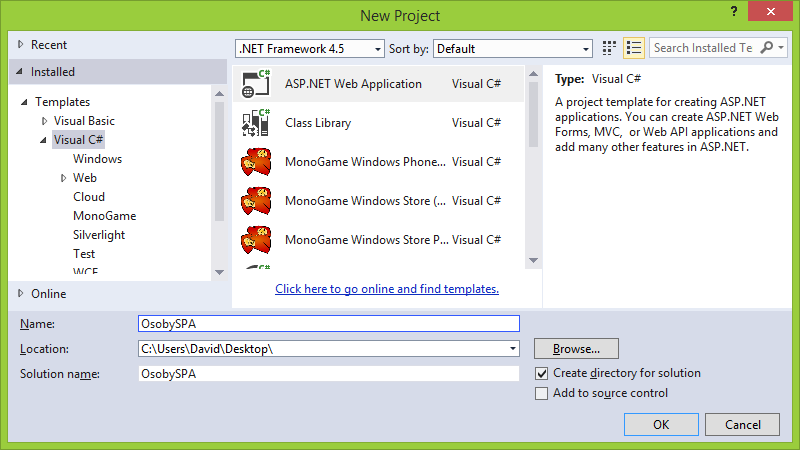Switch to small icons list view

[x=634, y=48]
